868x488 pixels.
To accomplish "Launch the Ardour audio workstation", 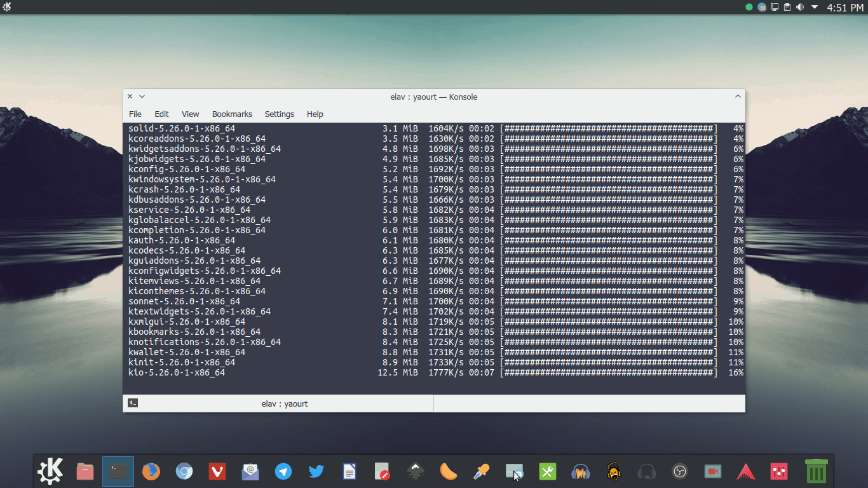I will 745,471.
